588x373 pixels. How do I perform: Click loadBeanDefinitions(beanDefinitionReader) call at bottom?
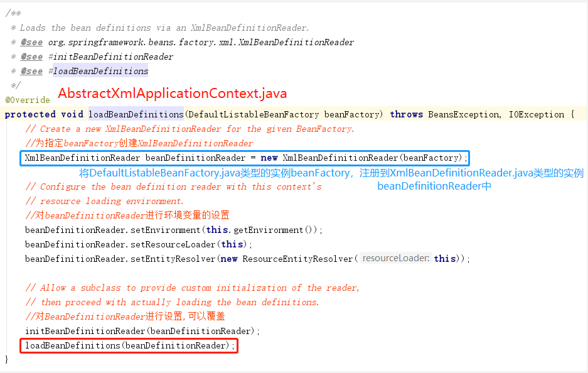pos(129,345)
